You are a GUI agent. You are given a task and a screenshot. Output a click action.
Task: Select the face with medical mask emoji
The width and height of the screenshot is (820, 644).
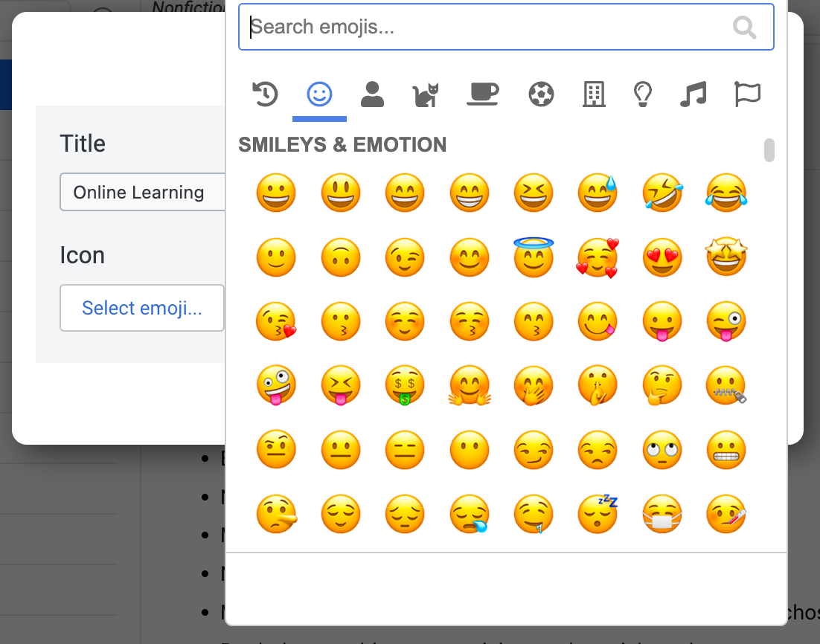click(662, 515)
